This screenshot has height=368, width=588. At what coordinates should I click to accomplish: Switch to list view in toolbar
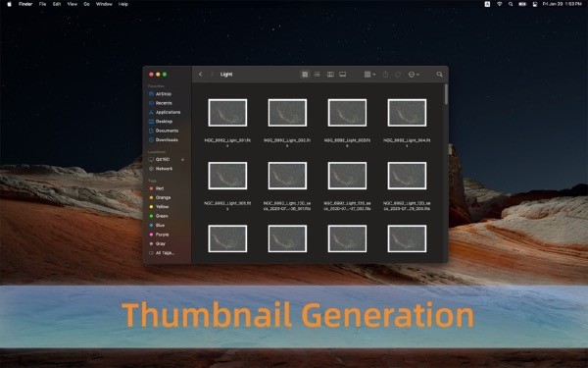tap(318, 75)
